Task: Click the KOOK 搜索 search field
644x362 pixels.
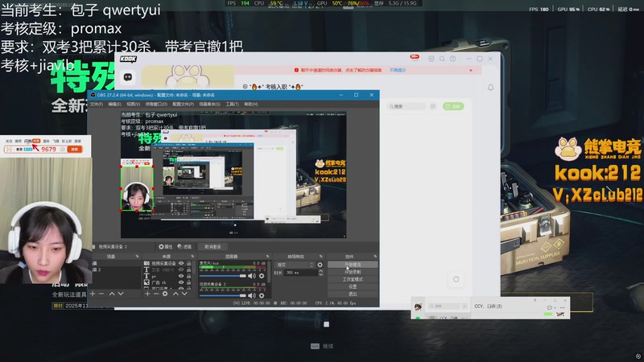Action: coord(407,106)
